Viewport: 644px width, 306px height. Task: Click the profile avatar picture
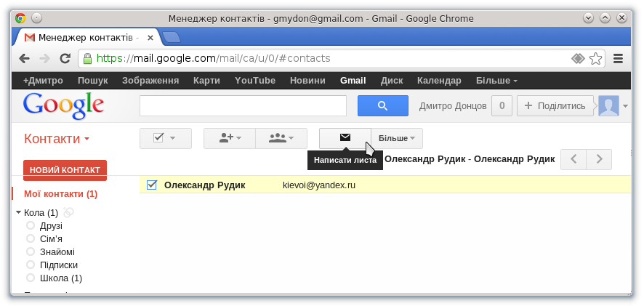point(608,106)
